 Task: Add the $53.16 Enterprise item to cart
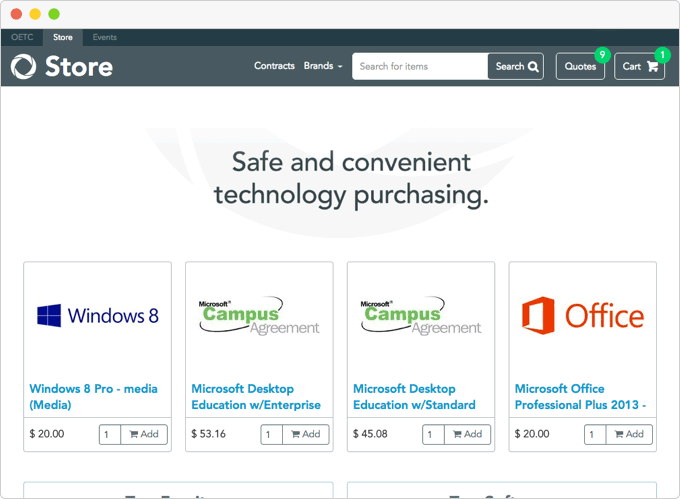306,434
